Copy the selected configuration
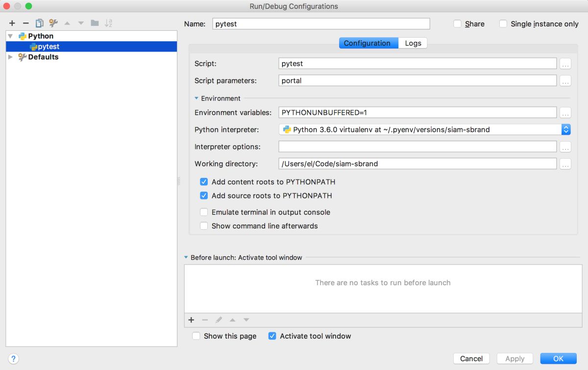 click(x=40, y=23)
